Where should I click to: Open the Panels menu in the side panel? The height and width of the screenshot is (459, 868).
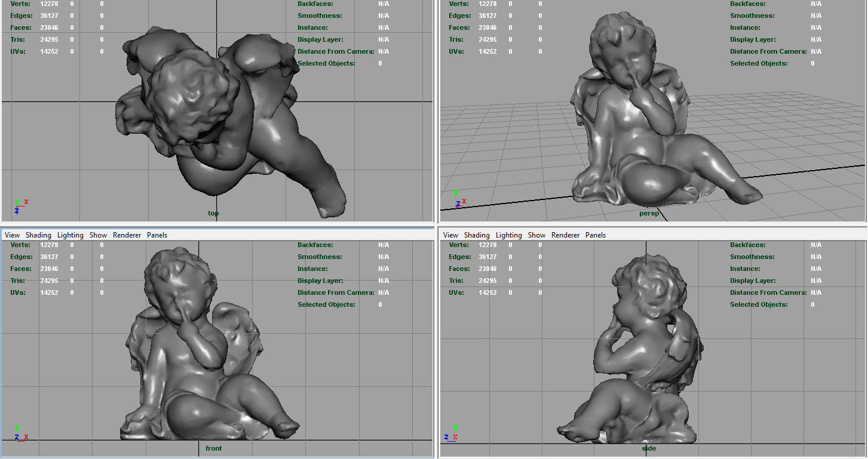click(x=596, y=235)
